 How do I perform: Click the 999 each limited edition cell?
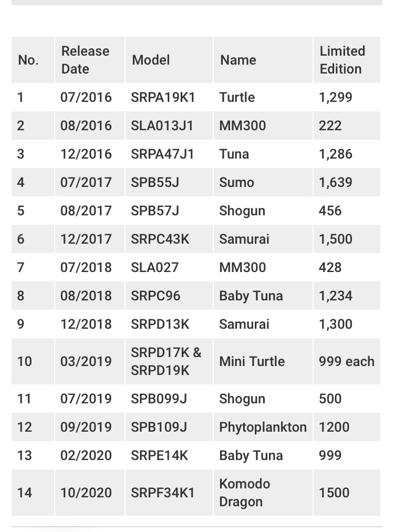(x=346, y=361)
